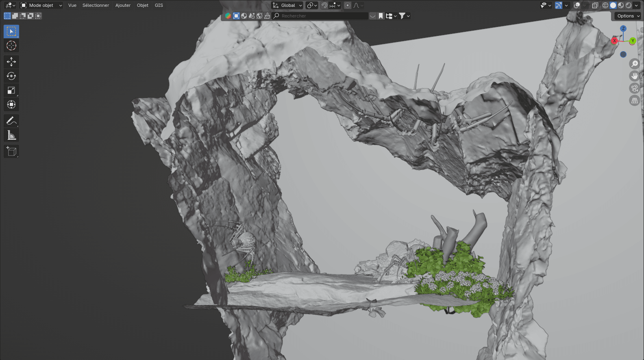Toggle viewport overlays

(577, 5)
